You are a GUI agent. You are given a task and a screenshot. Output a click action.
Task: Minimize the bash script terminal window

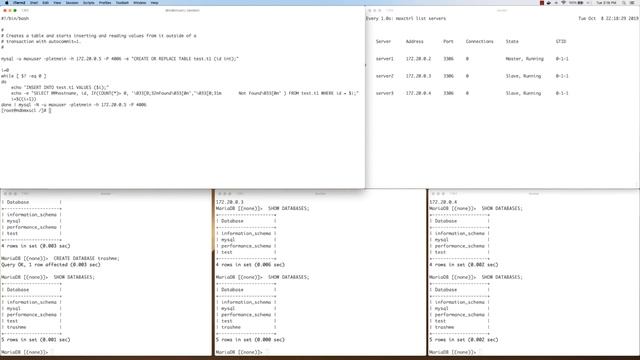10,10
